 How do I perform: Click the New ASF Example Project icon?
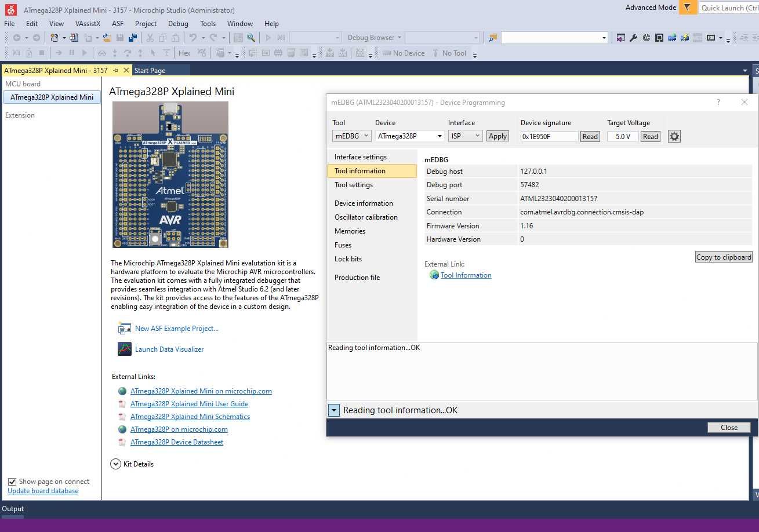coord(125,329)
